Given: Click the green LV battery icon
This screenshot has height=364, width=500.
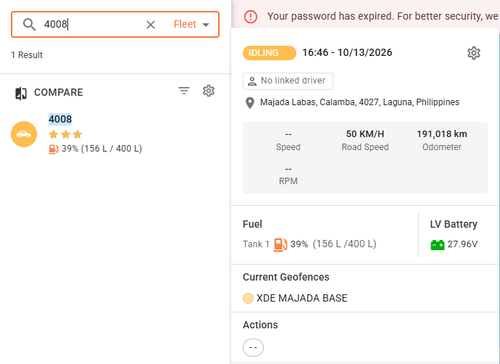Looking at the screenshot, I should [x=437, y=245].
